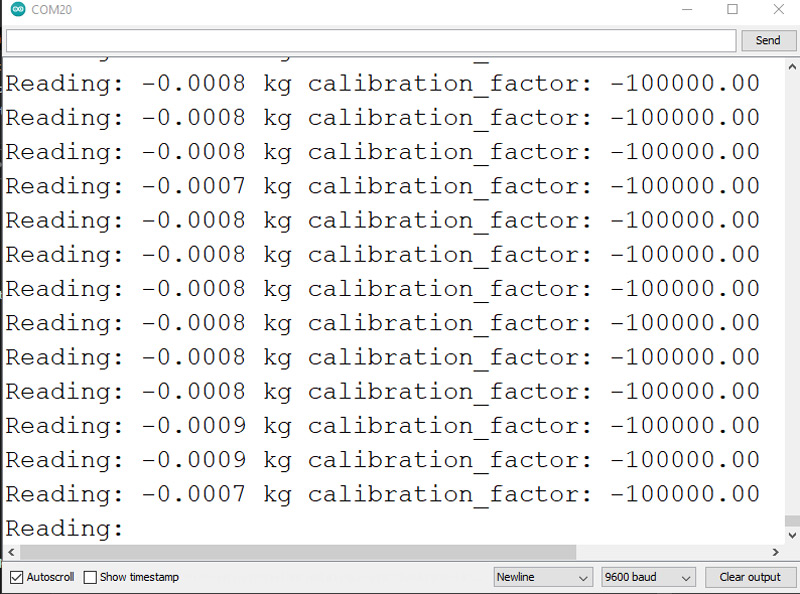The height and width of the screenshot is (594, 800).
Task: Click the horizontal scrollbar left arrow
Action: [10, 553]
